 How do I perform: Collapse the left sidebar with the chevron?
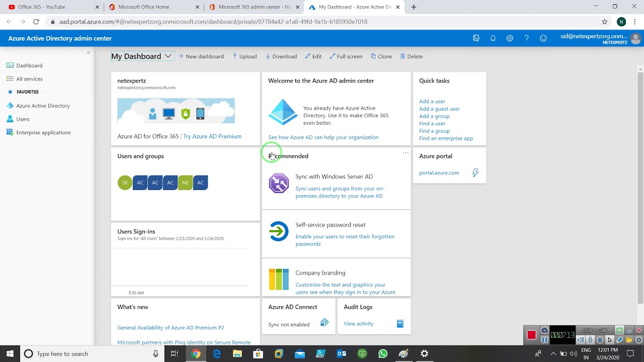[89, 52]
